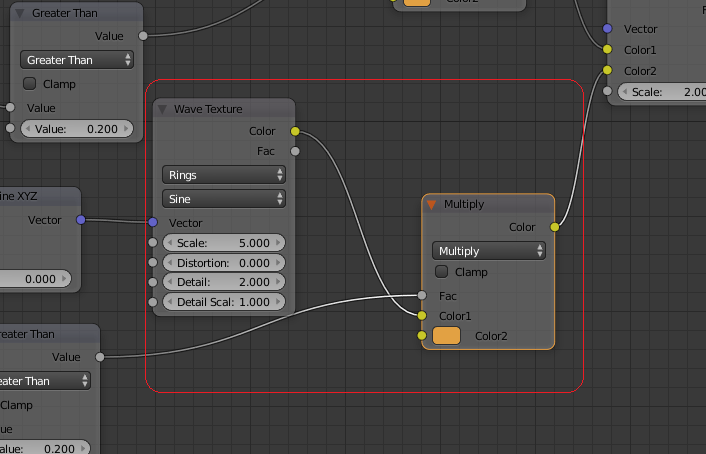Click the Wave Texture Vector input socket
This screenshot has width=706, height=454.
click(x=153, y=222)
